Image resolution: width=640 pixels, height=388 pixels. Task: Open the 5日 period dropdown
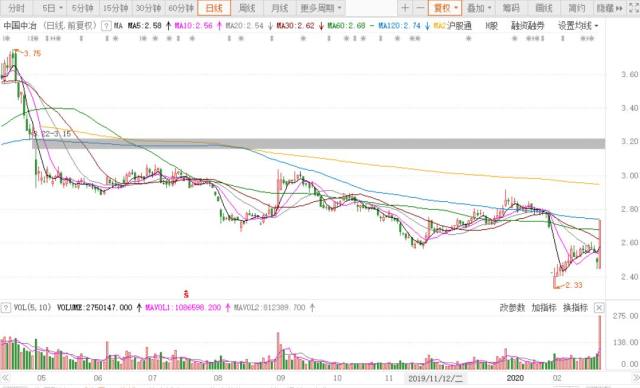click(x=52, y=8)
